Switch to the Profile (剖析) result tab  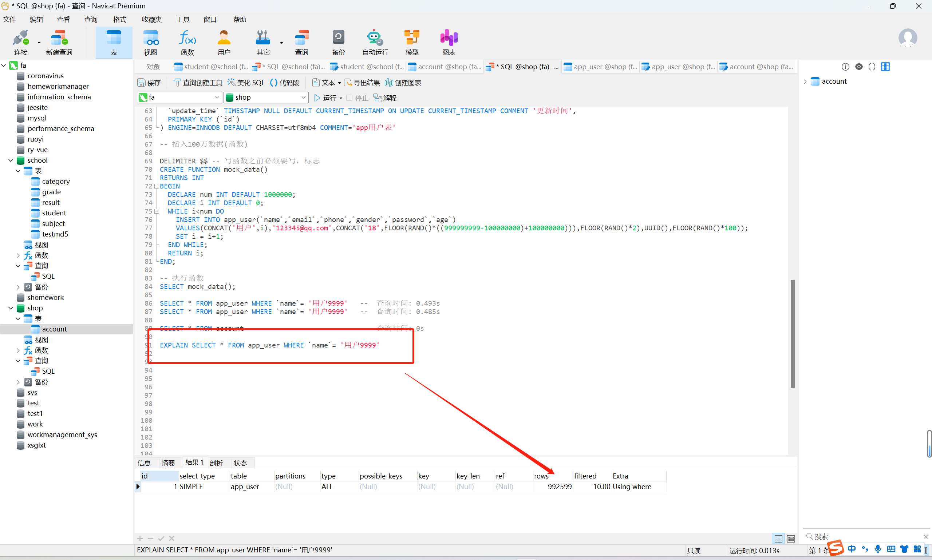[x=216, y=463]
